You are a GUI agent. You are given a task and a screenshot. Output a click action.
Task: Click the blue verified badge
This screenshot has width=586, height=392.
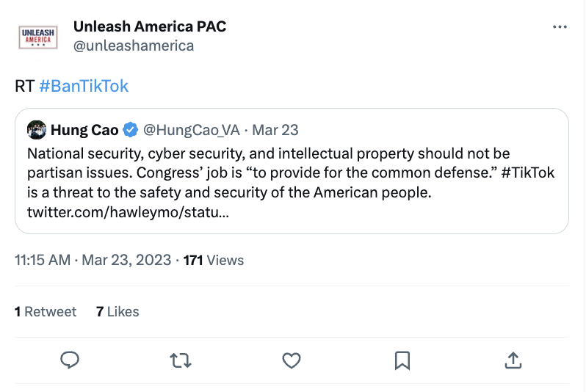click(x=131, y=130)
